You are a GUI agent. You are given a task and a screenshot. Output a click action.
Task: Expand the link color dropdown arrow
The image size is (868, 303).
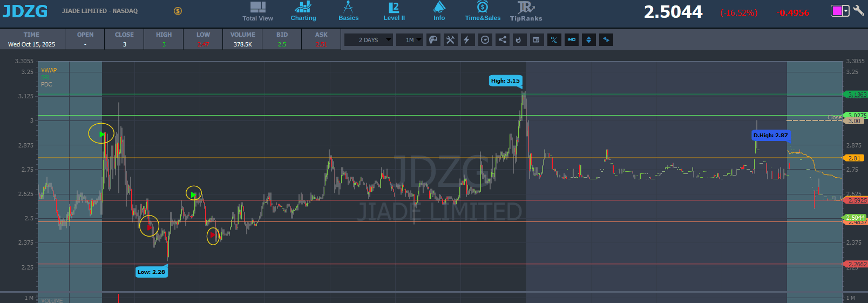(846, 11)
